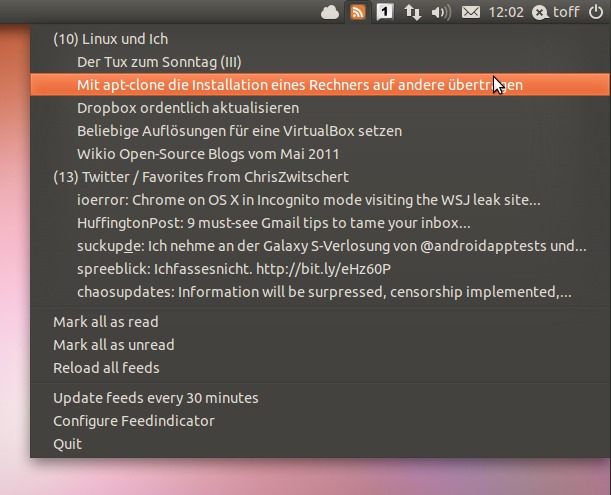Screen dimensions: 611x495
Task: Open the network connections indicator
Action: tap(413, 12)
